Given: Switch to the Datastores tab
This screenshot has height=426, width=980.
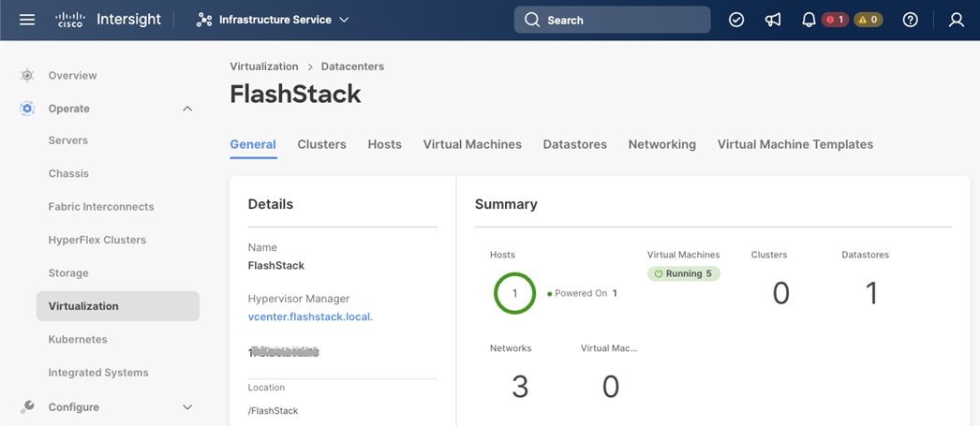Looking at the screenshot, I should (575, 144).
